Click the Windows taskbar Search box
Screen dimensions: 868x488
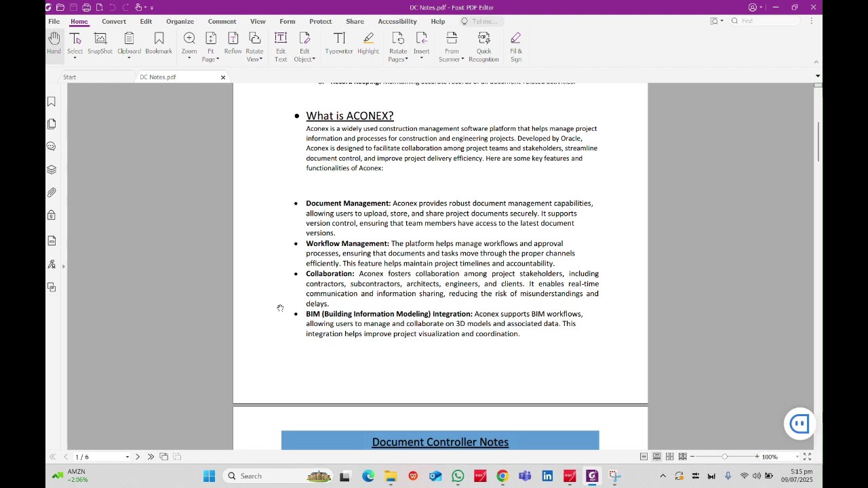coord(278,476)
